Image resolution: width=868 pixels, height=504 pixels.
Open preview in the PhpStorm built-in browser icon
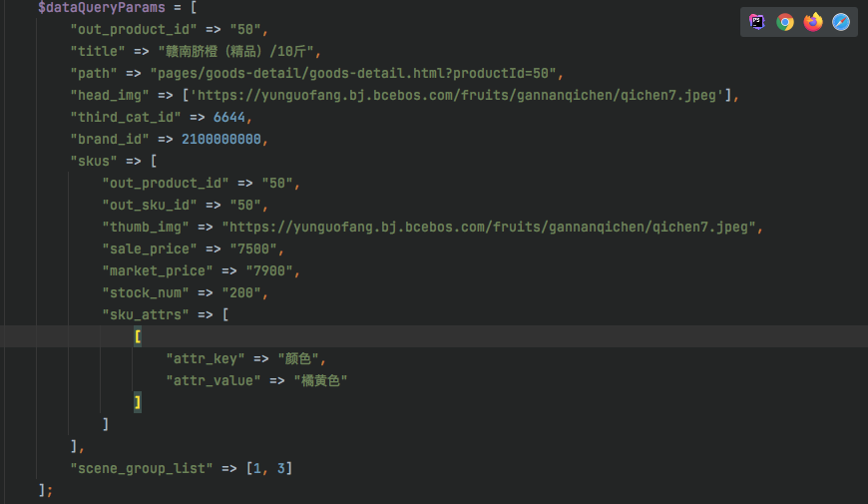756,22
